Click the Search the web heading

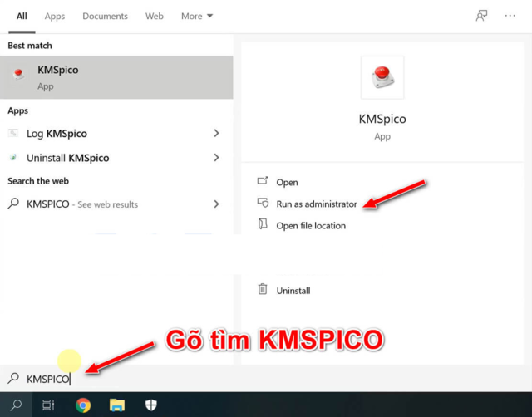click(38, 181)
